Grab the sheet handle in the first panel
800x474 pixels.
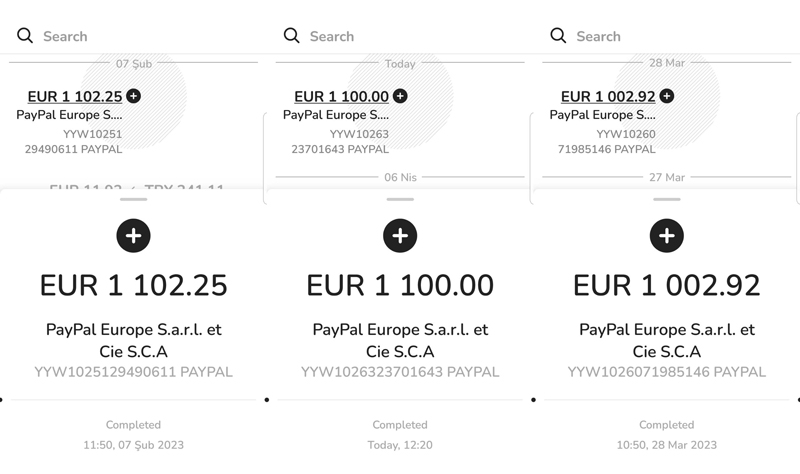pos(134,199)
